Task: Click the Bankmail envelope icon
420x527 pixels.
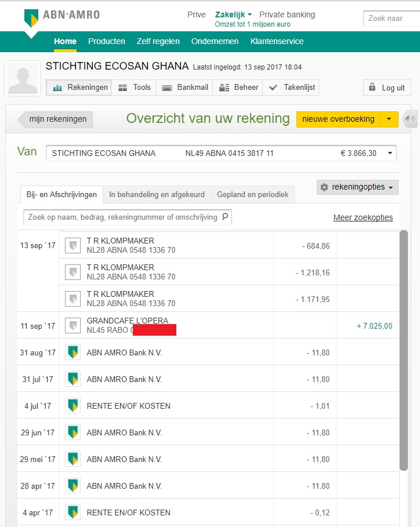Action: click(167, 88)
